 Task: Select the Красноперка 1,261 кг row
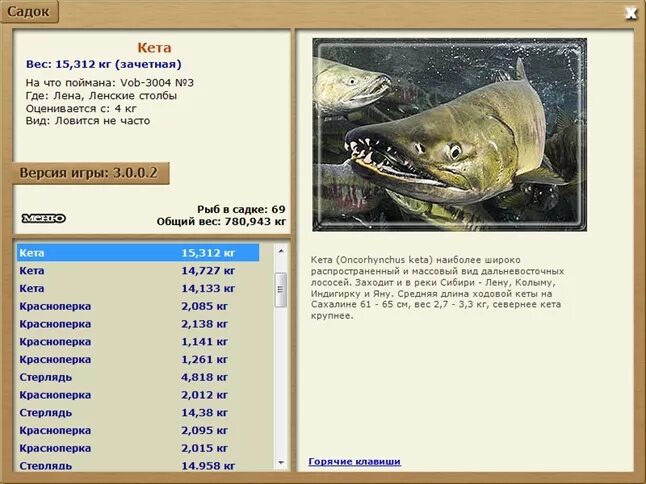(x=138, y=359)
